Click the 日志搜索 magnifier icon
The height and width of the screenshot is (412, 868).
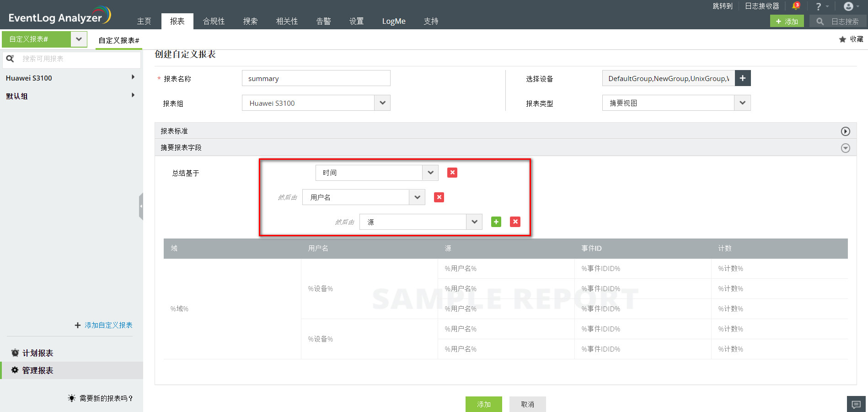(x=819, y=21)
